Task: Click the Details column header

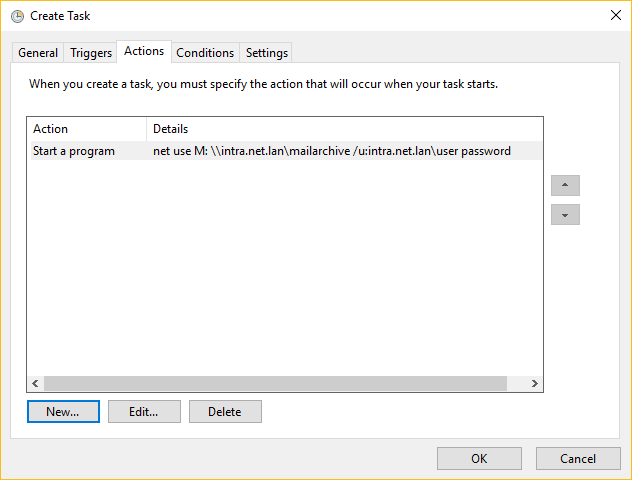Action: click(344, 129)
